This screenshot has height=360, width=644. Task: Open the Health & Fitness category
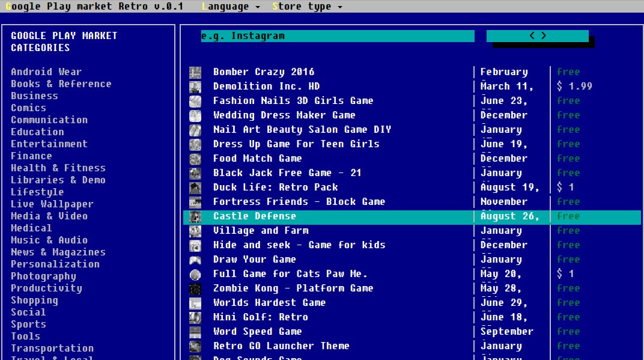[58, 168]
